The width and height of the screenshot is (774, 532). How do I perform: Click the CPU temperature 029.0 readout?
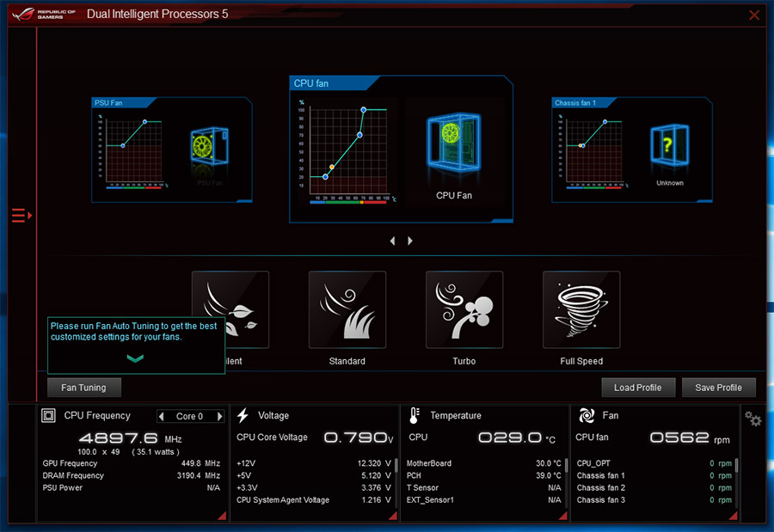pos(517,438)
